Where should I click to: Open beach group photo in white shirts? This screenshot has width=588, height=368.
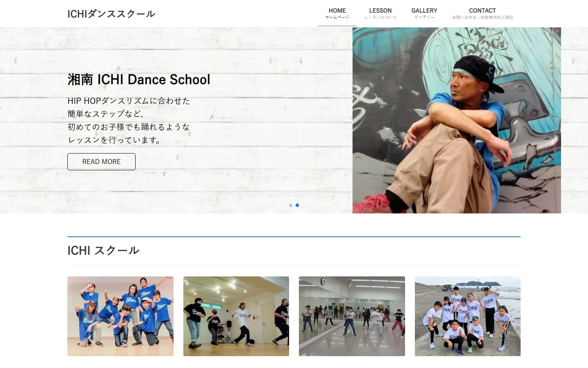pos(468,316)
